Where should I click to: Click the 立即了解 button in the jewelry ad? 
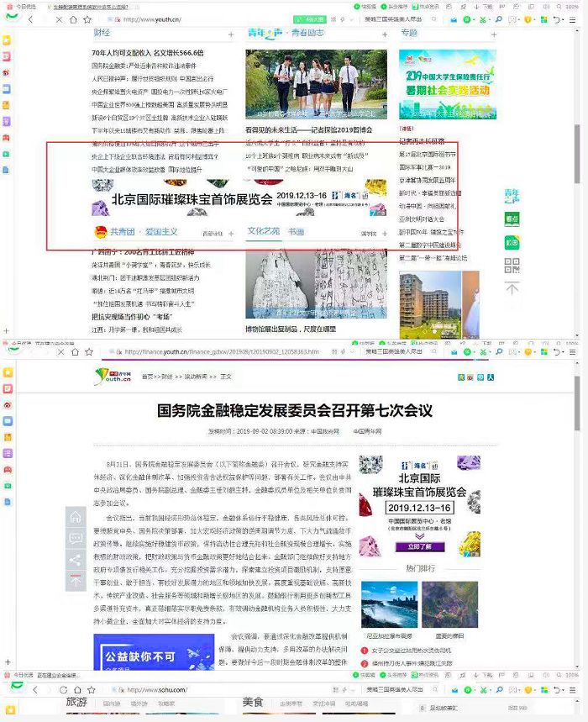(420, 546)
